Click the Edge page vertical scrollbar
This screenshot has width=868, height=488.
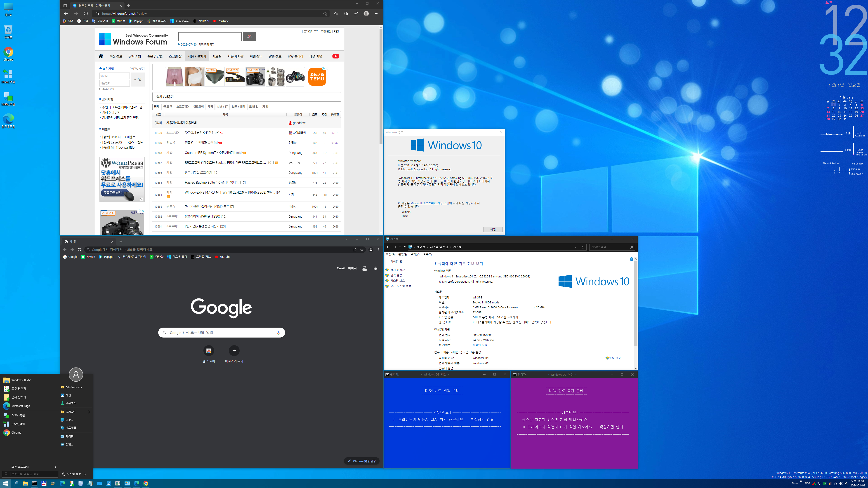pos(381,87)
